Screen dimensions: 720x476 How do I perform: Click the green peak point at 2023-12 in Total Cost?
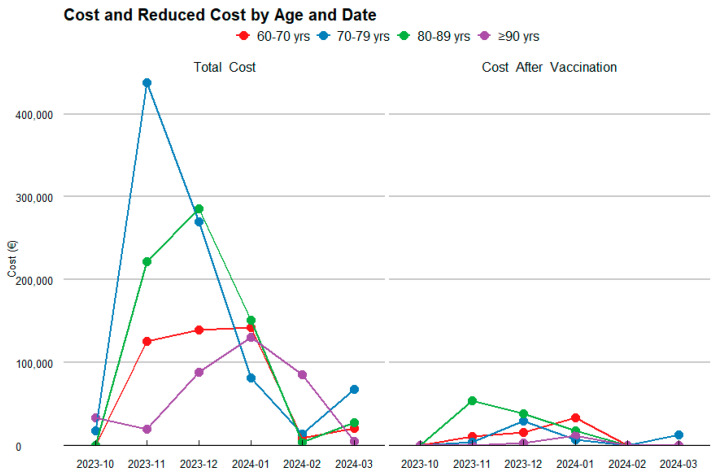point(199,209)
